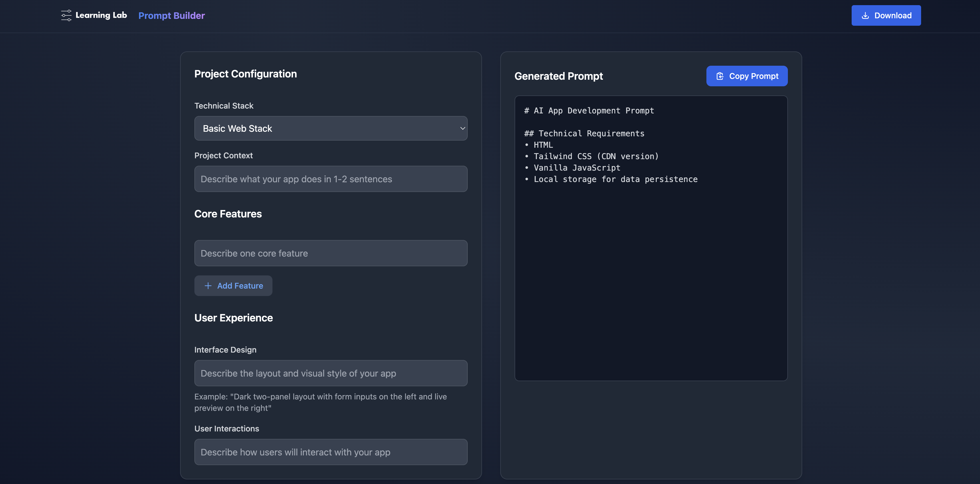Click the Add Feature button
Image resolution: width=980 pixels, height=484 pixels.
click(233, 285)
